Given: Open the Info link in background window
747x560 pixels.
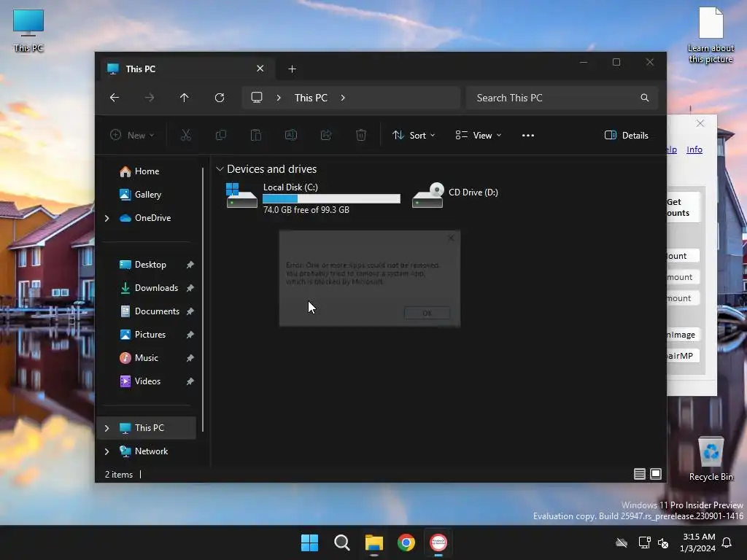Looking at the screenshot, I should [694, 149].
